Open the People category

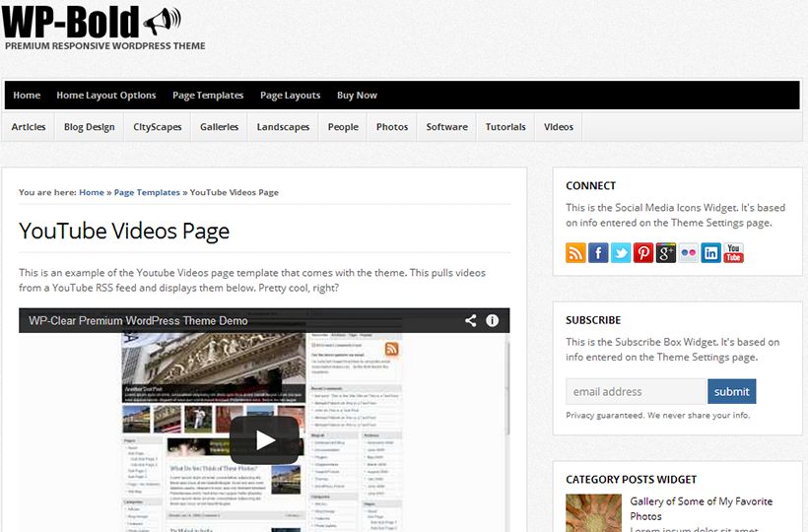pyautogui.click(x=343, y=127)
